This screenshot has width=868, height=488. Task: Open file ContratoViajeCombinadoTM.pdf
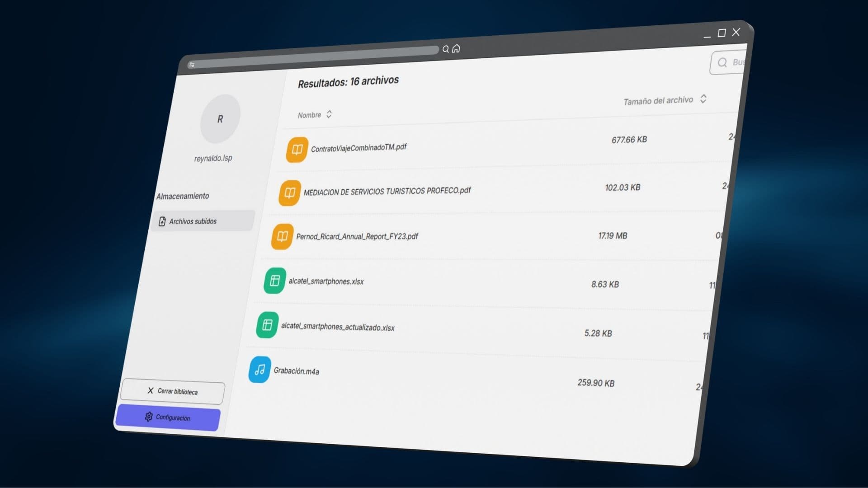click(359, 148)
